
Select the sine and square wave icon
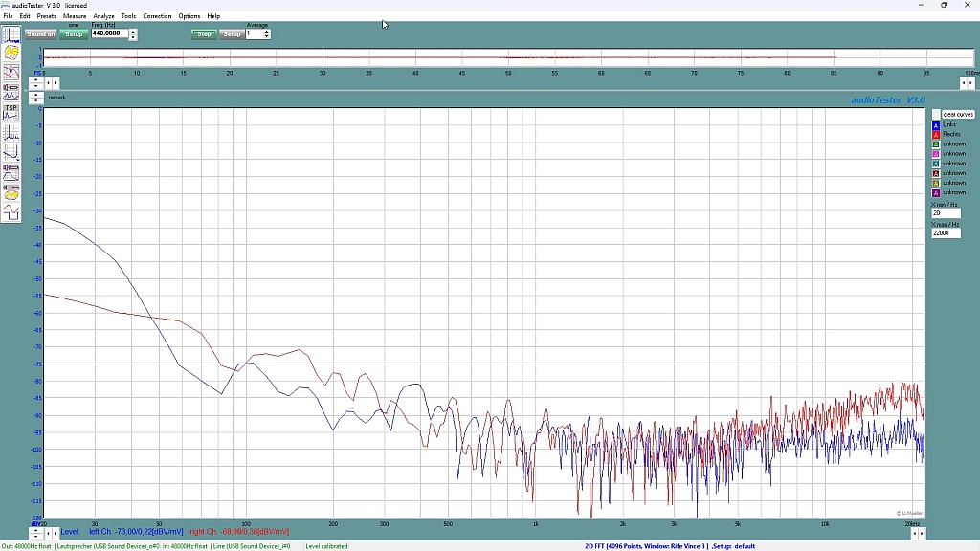[11, 212]
